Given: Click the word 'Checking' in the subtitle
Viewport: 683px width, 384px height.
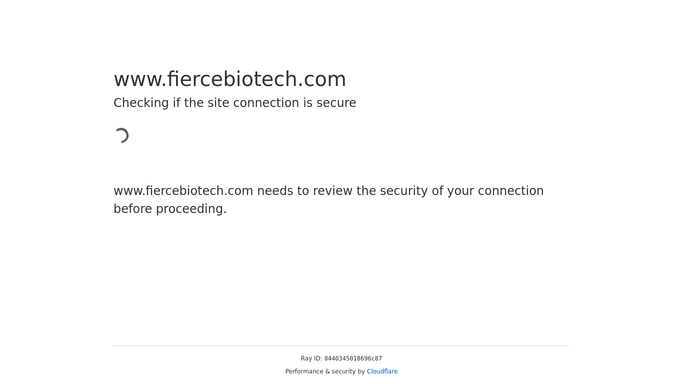Looking at the screenshot, I should coord(141,103).
